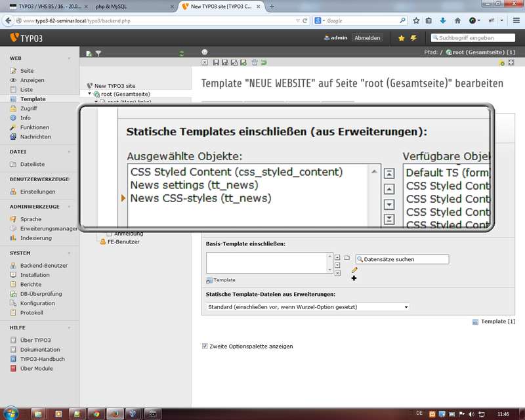Screen dimensions: 525x420
Task: Open Statische Template-Dateien dropdown
Action: [x=307, y=306]
